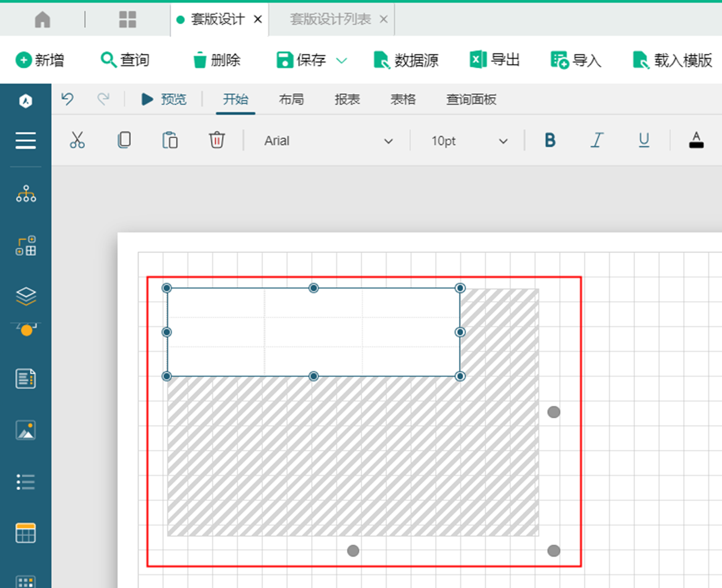Click the 新增 button
Screen dimensions: 722x588
(x=40, y=60)
